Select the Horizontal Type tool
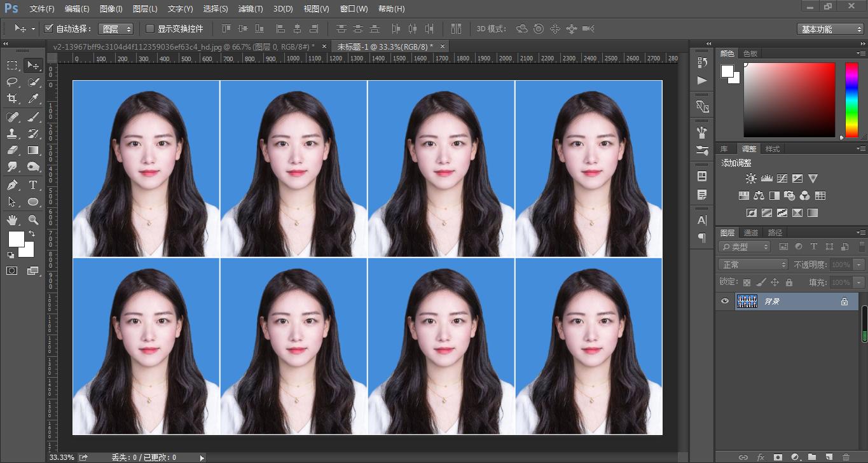 pyautogui.click(x=33, y=185)
